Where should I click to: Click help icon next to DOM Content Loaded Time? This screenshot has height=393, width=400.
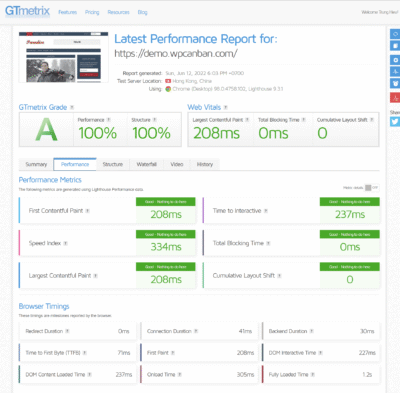pos(89,375)
